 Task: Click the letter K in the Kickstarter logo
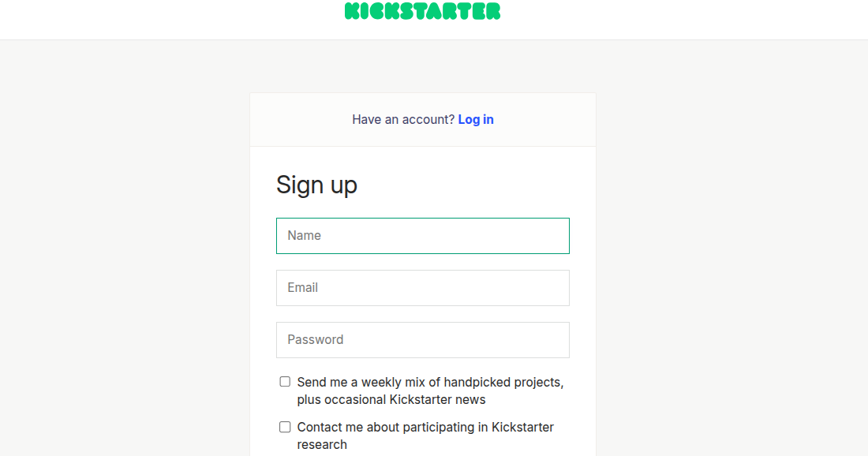352,11
